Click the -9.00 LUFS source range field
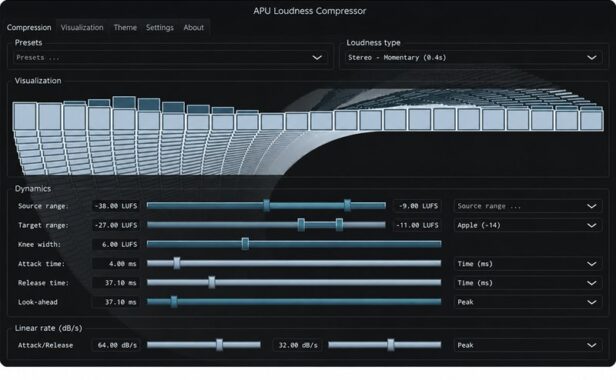 pos(417,206)
